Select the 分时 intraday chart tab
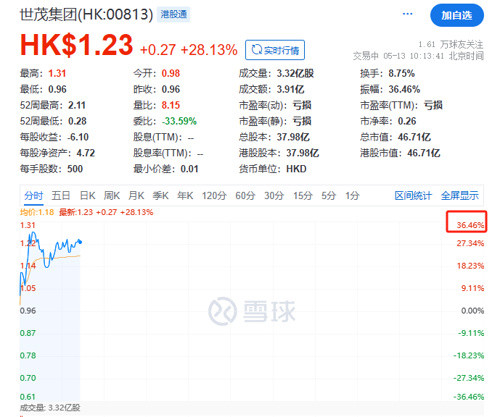The height and width of the screenshot is (417, 500). [34, 196]
